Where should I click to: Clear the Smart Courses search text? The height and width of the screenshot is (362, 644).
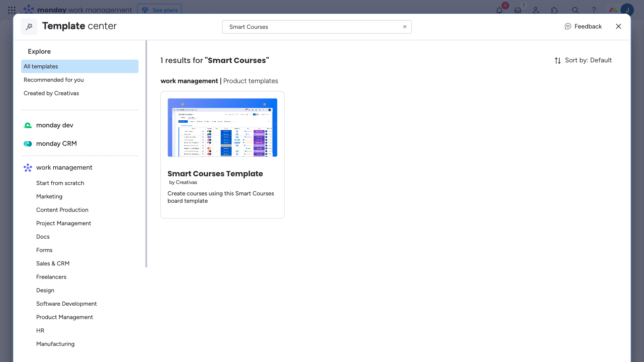click(x=405, y=27)
